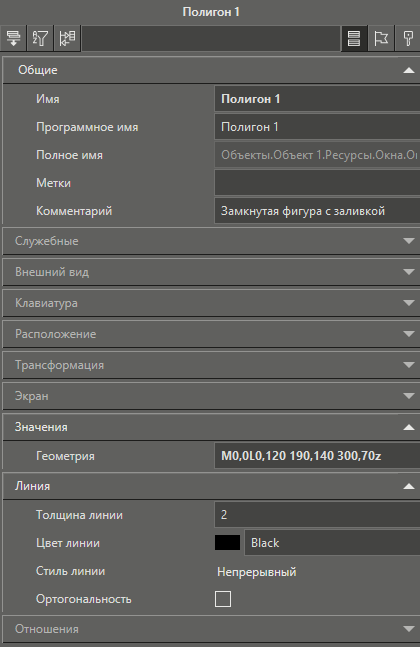Toggle the Ортогональность checkbox
The image size is (420, 647).
pos(223,599)
